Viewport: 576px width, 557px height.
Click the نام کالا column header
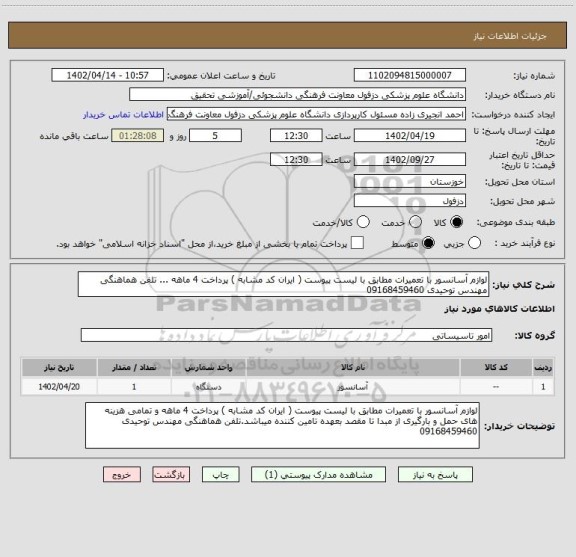coord(353,367)
